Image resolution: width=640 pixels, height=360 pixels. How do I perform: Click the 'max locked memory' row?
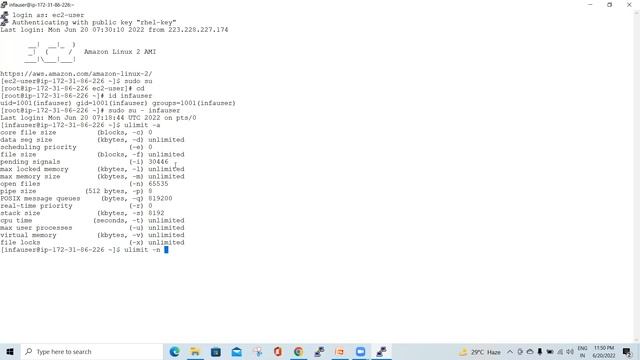pos(92,169)
